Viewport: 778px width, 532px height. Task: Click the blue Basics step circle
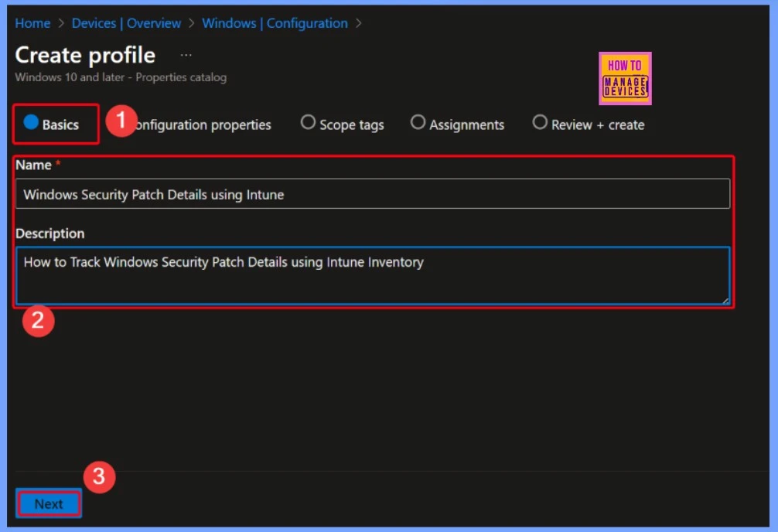point(31,122)
